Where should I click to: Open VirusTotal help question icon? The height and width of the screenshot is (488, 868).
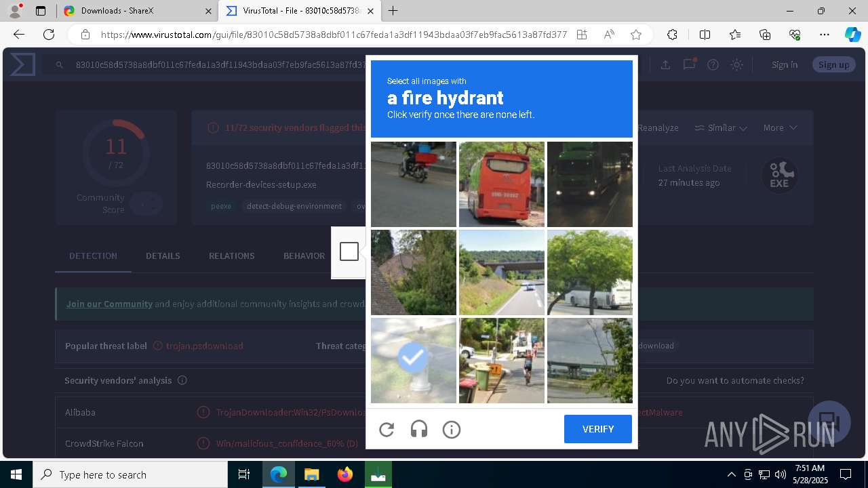[x=713, y=65]
